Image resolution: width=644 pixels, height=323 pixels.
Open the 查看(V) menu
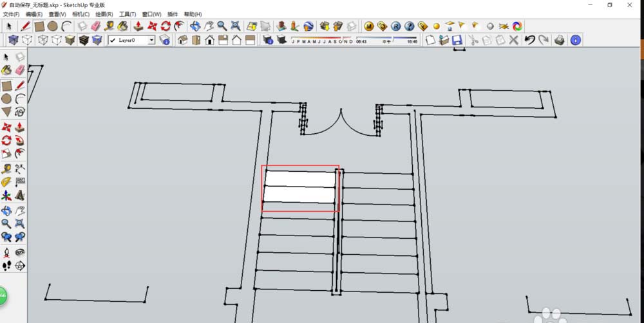[x=57, y=14]
